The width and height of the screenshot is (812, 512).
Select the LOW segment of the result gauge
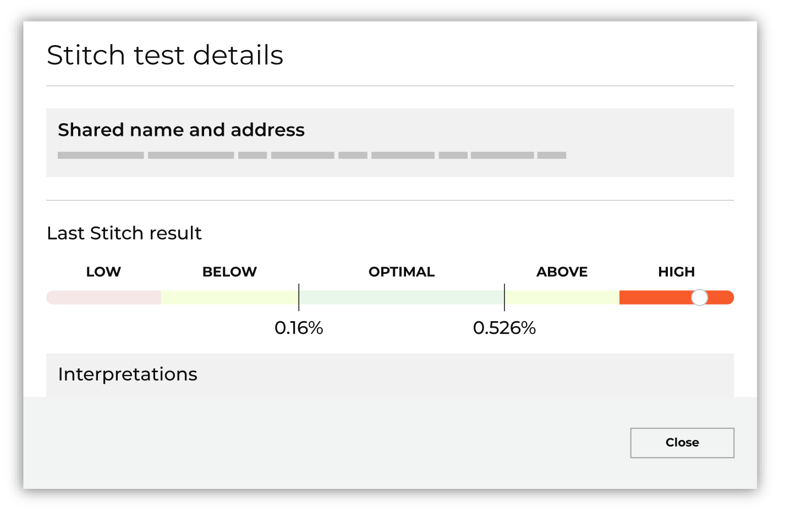pos(103,298)
